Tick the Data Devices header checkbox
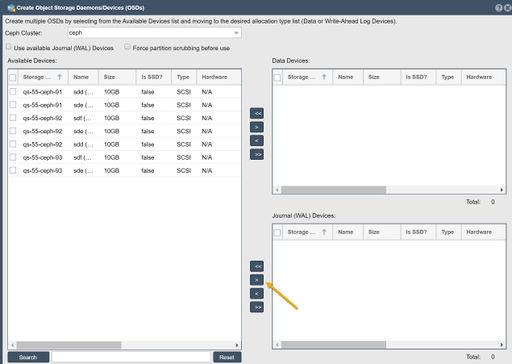Viewport: 512px width, 364px height. pyautogui.click(x=277, y=77)
